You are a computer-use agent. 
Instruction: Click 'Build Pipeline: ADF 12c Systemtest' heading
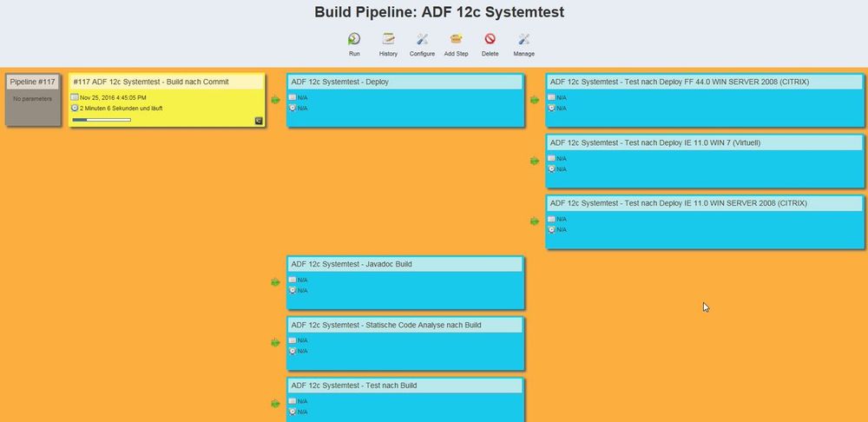coord(439,12)
